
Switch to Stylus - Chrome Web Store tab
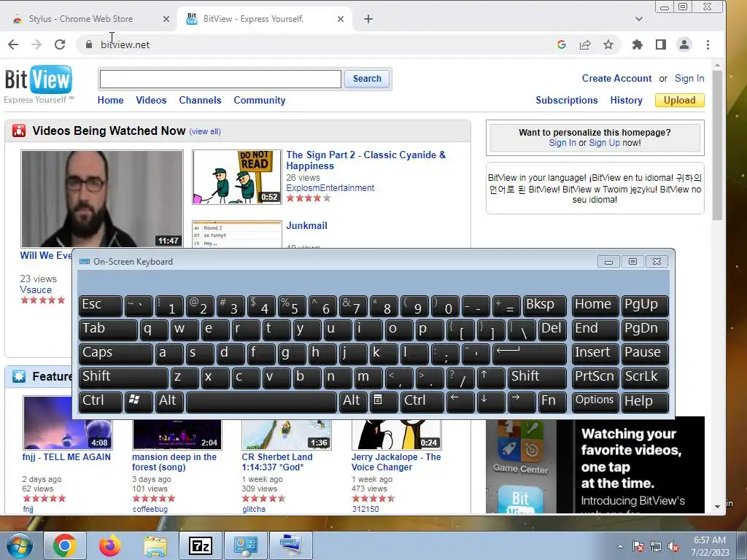pos(81,19)
